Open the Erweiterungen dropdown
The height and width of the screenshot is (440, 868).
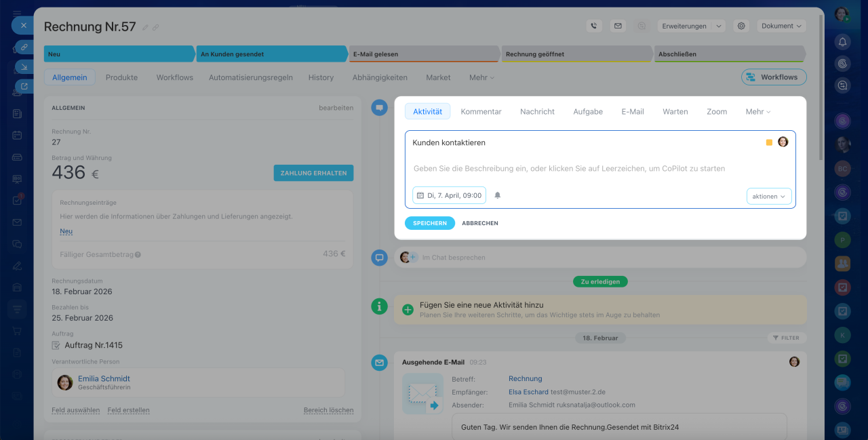click(691, 26)
